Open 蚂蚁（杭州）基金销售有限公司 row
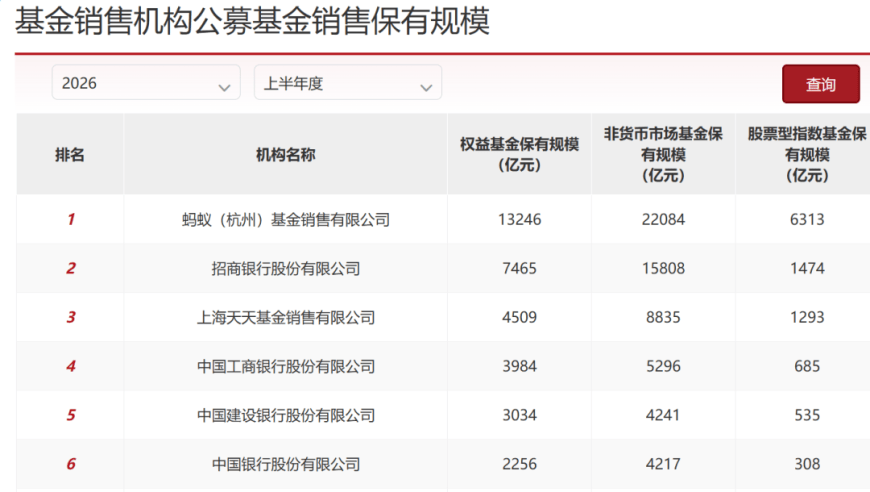The width and height of the screenshot is (870, 492). tap(286, 220)
